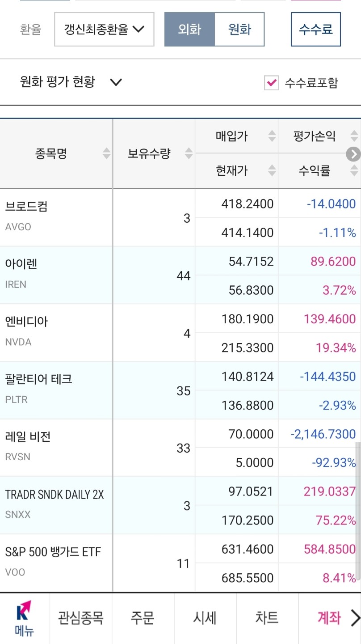This screenshot has height=644, width=361.
Task: Open the 관심종목 tab
Action: 81,618
